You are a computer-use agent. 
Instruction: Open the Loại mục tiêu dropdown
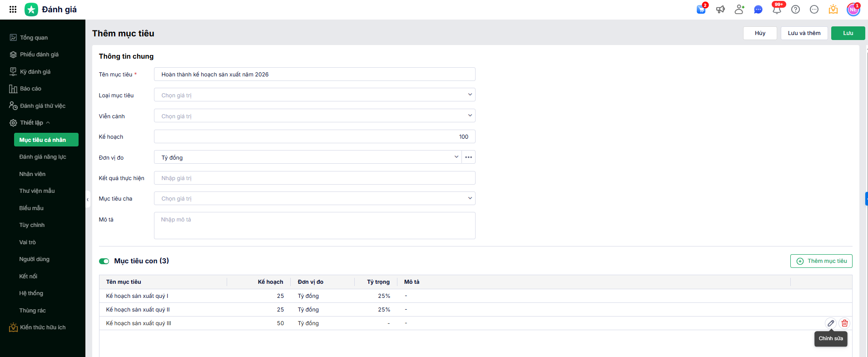[x=314, y=95]
